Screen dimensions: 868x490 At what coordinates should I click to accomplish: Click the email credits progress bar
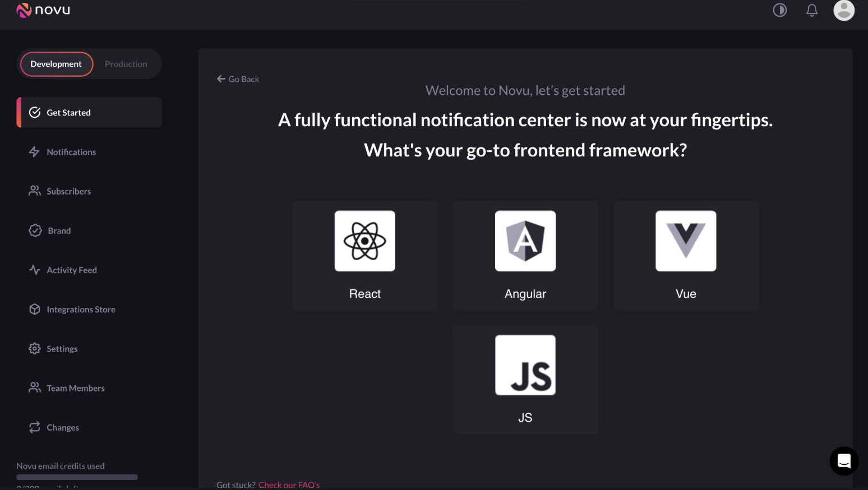77,477
